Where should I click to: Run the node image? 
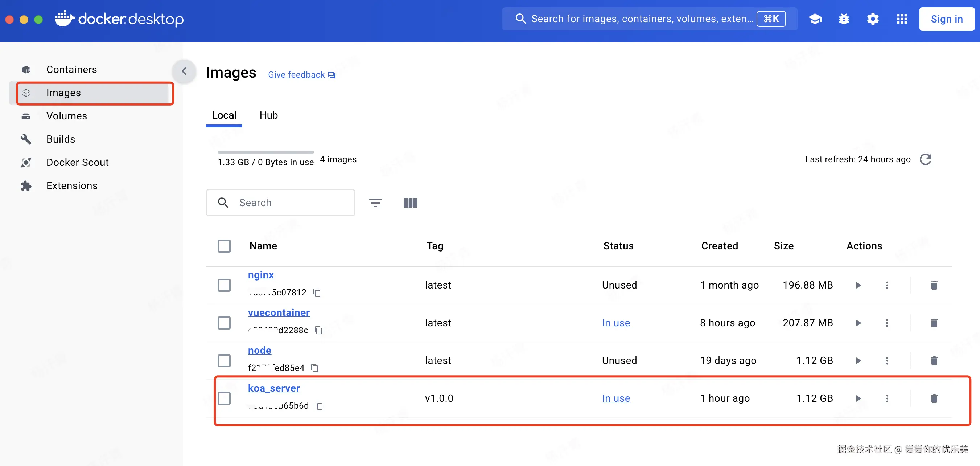tap(858, 360)
